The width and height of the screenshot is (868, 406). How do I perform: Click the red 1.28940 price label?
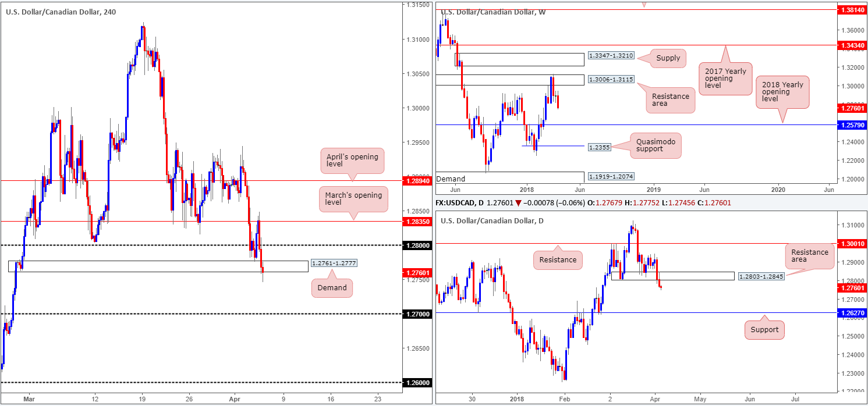(x=417, y=181)
